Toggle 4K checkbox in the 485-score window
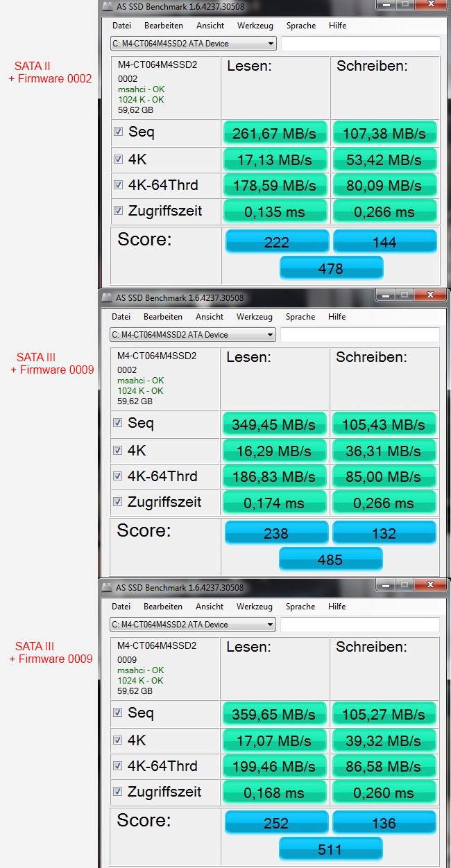Viewport: 451px width, 868px height. click(118, 450)
